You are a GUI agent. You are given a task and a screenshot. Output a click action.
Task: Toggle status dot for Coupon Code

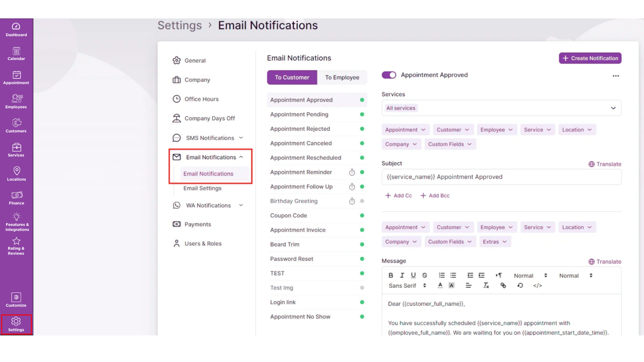click(x=362, y=216)
